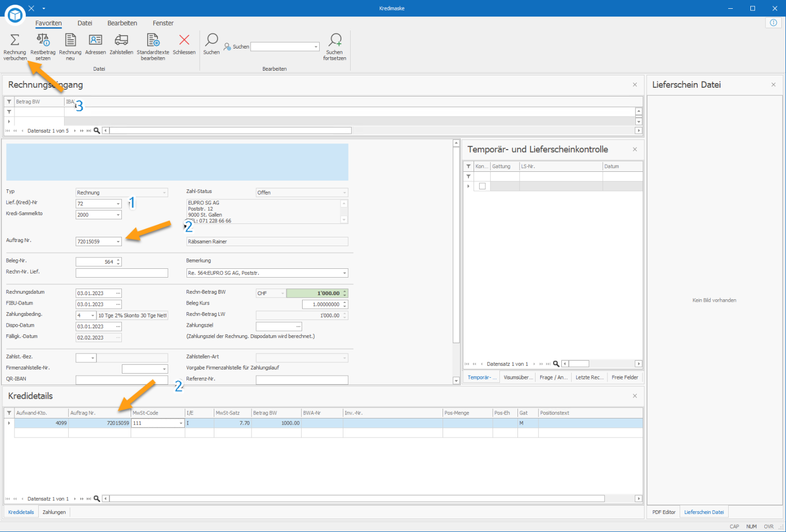Open the FIBU-Datum date picker button
The image size is (786, 532).
118,304
